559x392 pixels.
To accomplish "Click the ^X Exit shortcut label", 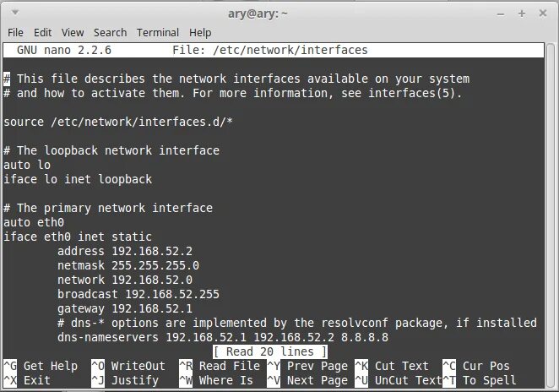I will [27, 380].
